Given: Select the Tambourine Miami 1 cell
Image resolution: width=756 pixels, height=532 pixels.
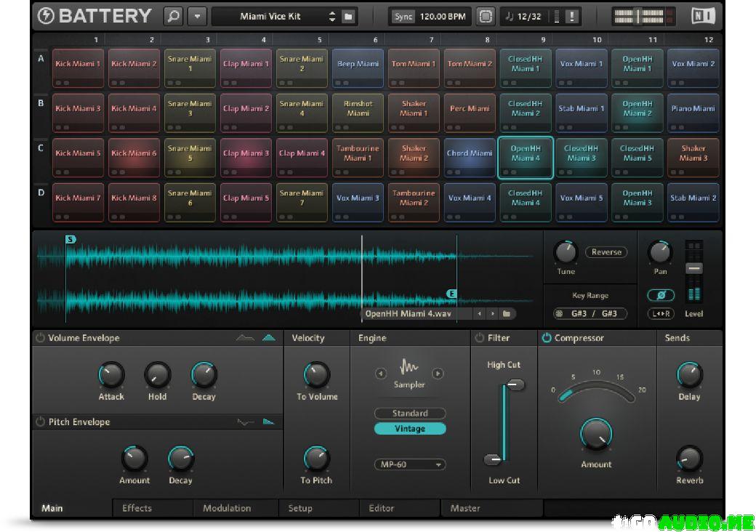Looking at the screenshot, I should 358,158.
